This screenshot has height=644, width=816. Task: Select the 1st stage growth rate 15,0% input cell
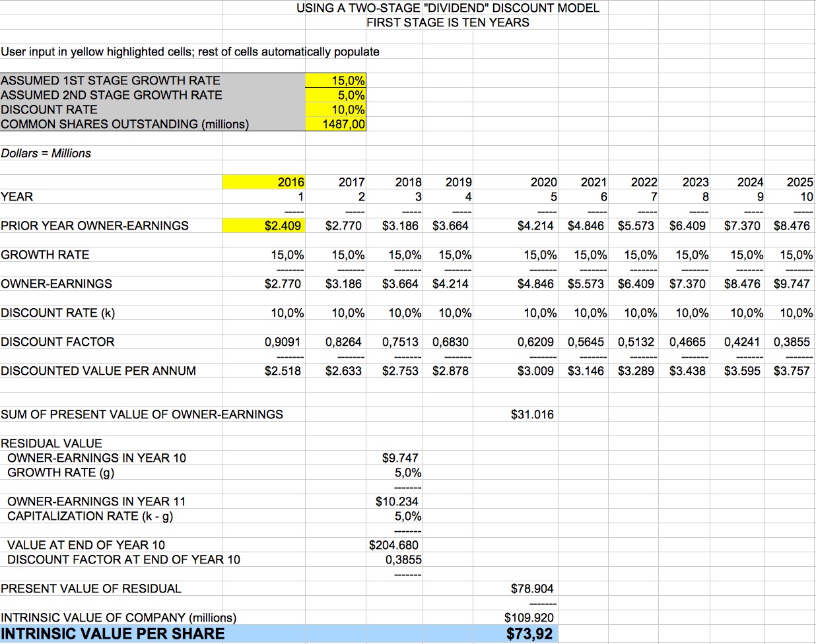[x=335, y=80]
